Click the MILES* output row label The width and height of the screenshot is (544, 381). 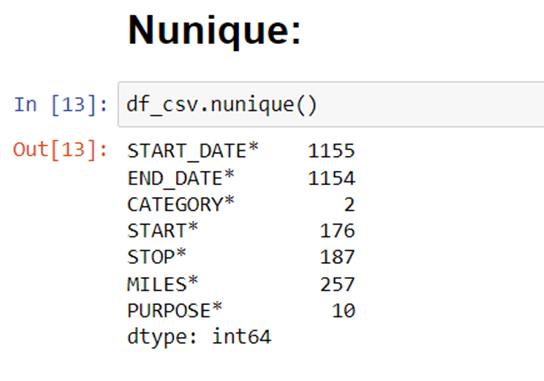(x=163, y=284)
